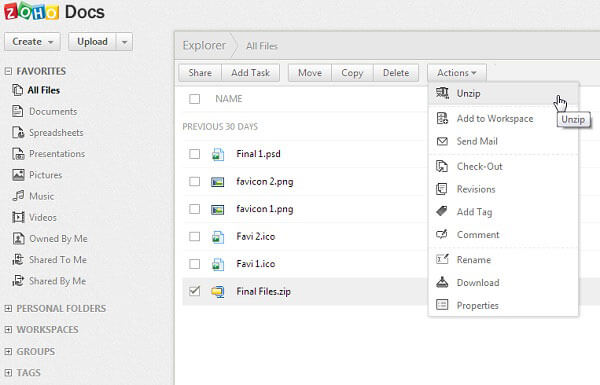Click the Comment icon
Screen dimensions: 600x385
click(x=442, y=234)
